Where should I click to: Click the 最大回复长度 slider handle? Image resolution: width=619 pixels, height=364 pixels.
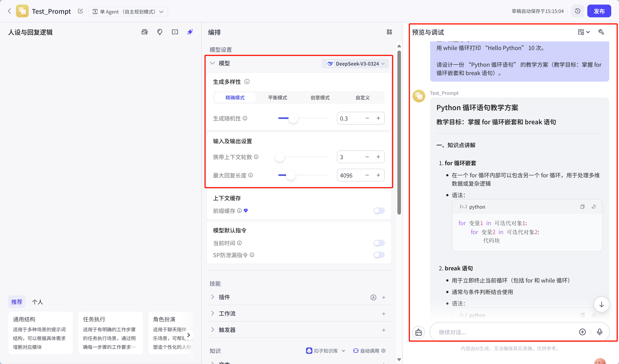click(291, 175)
